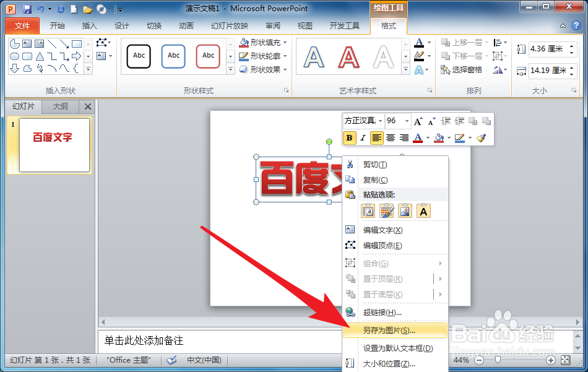Screen dimensions: 588x372
Task: Select Hyperlink context menu item
Action: pyautogui.click(x=396, y=312)
